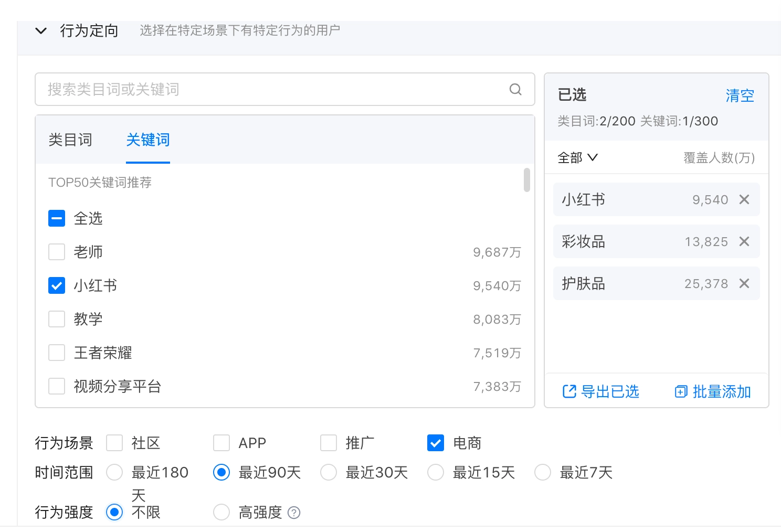Click the search magnifier icon
Viewport: 781px width, 532px height.
click(x=515, y=89)
